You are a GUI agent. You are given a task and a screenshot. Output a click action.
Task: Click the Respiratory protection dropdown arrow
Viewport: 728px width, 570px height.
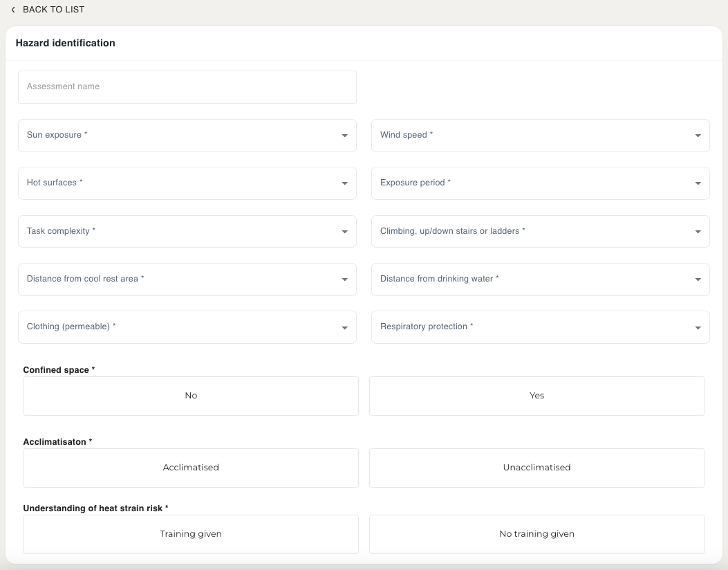pos(698,328)
